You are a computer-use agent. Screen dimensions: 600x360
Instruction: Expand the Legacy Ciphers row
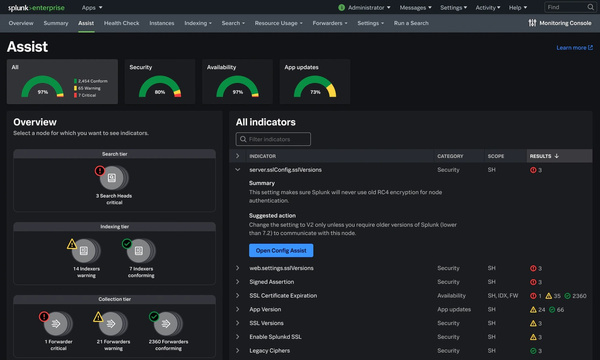pyautogui.click(x=238, y=350)
